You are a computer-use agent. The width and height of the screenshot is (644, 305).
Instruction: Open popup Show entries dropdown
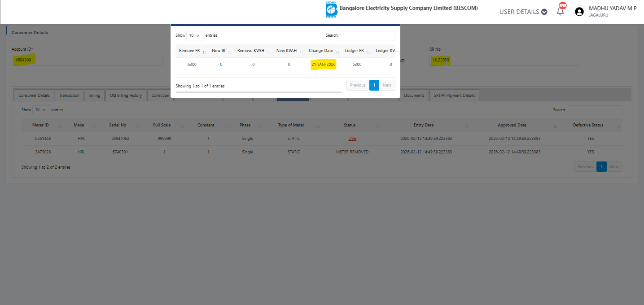coord(195,35)
